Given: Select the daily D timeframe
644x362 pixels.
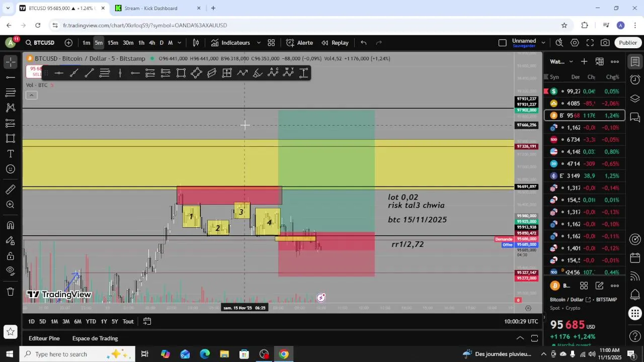Looking at the screenshot, I should (x=162, y=43).
